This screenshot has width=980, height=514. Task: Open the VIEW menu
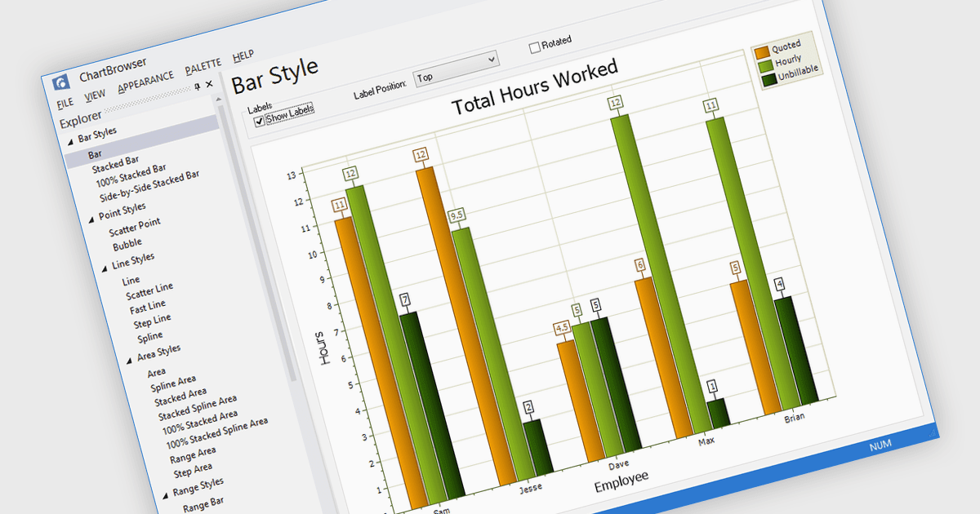[x=95, y=95]
